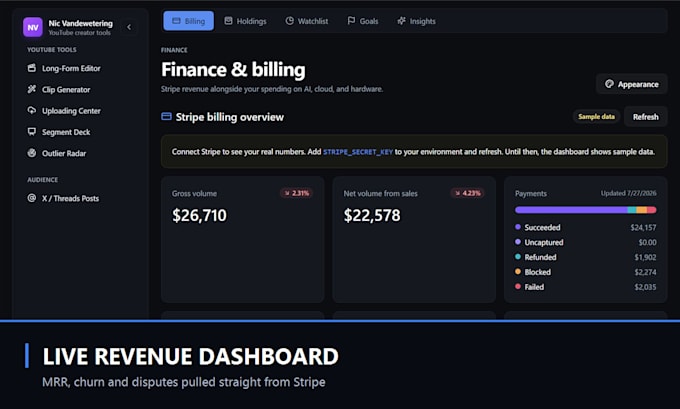Go to Uploading Center
680x409 pixels.
pyautogui.click(x=80, y=111)
